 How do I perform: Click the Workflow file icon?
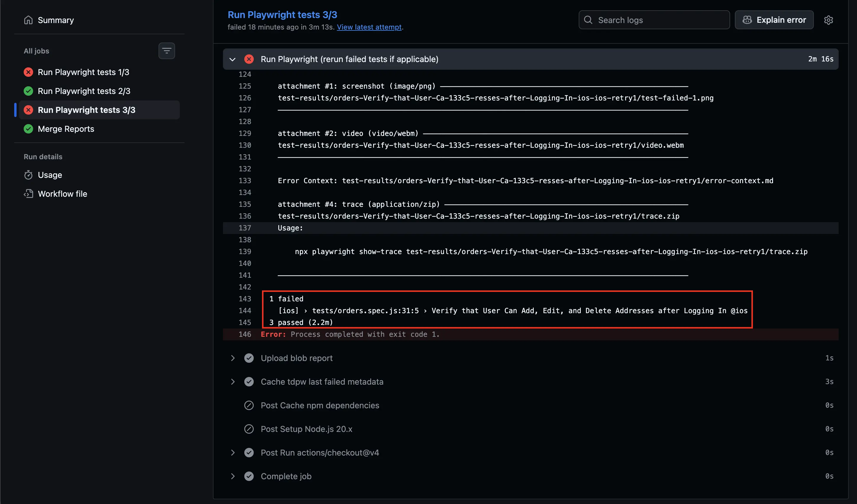click(x=28, y=194)
